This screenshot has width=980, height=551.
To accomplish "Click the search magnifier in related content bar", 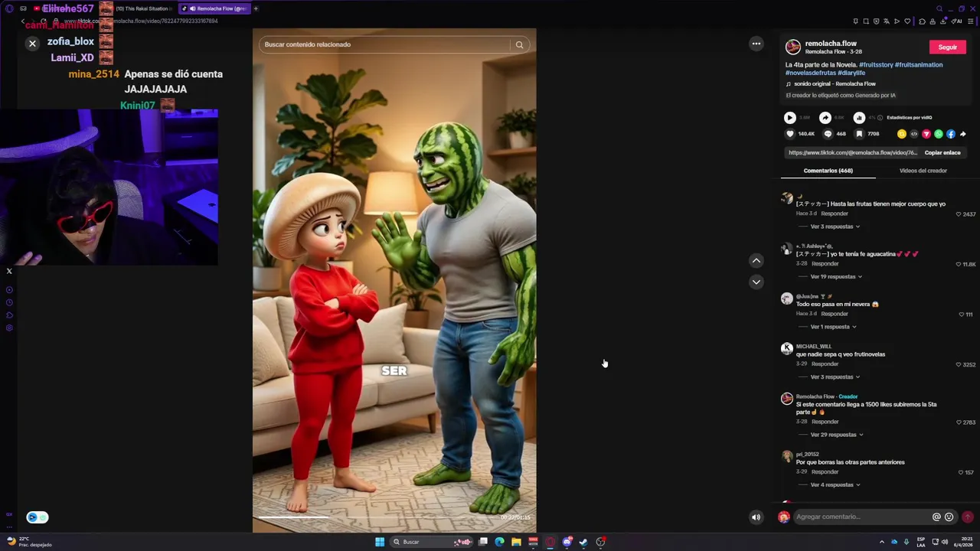I will pyautogui.click(x=519, y=44).
